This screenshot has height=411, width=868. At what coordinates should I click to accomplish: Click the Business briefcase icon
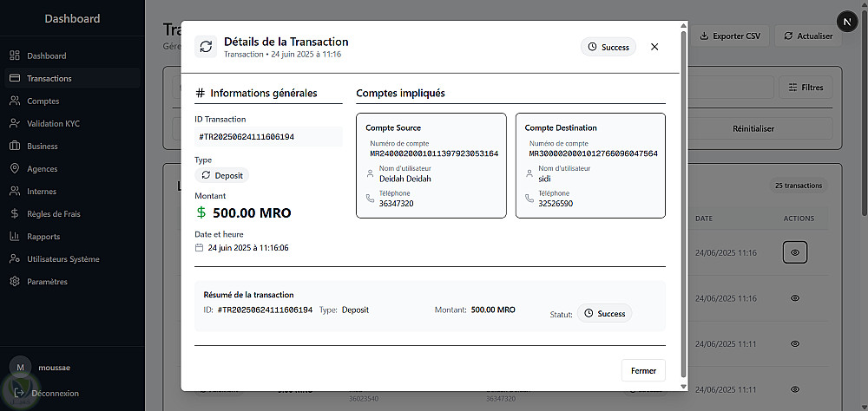(15, 146)
